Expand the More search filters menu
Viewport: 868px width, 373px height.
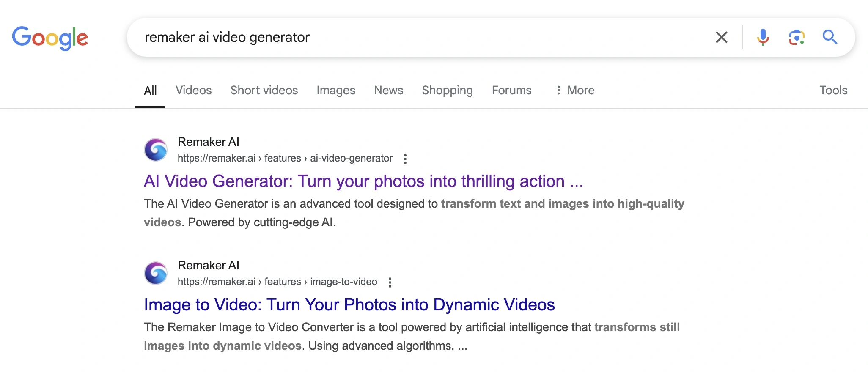click(575, 90)
